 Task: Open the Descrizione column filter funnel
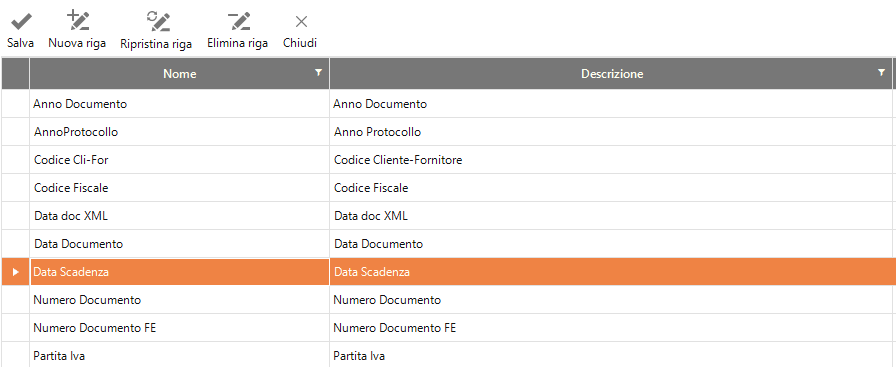(x=881, y=73)
